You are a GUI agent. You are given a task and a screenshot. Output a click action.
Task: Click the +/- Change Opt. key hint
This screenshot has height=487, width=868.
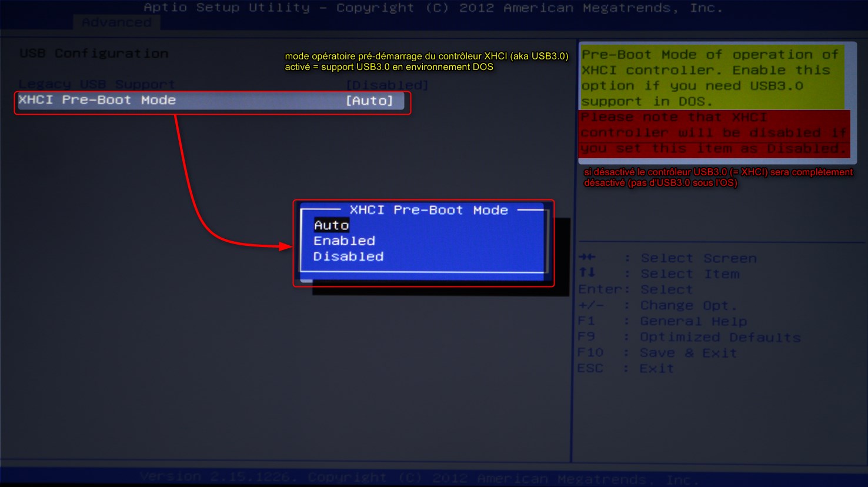656,305
